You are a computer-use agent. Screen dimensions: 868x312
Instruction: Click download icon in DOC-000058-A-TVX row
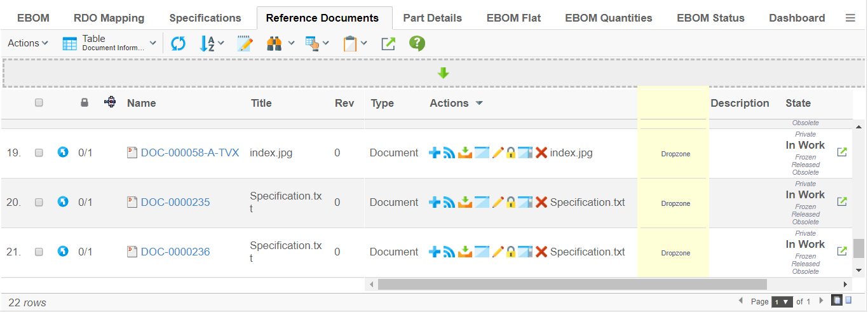click(465, 153)
